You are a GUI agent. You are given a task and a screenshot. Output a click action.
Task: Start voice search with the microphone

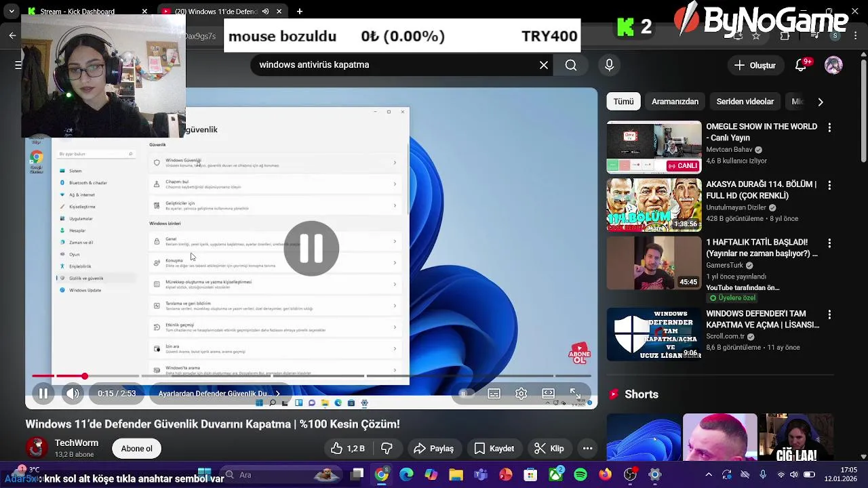click(x=609, y=65)
